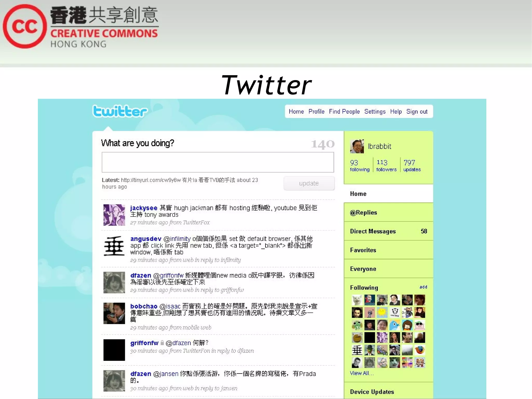The image size is (532, 399).
Task: Select the Firefox logo avatar in Following grid
Action: (x=420, y=350)
